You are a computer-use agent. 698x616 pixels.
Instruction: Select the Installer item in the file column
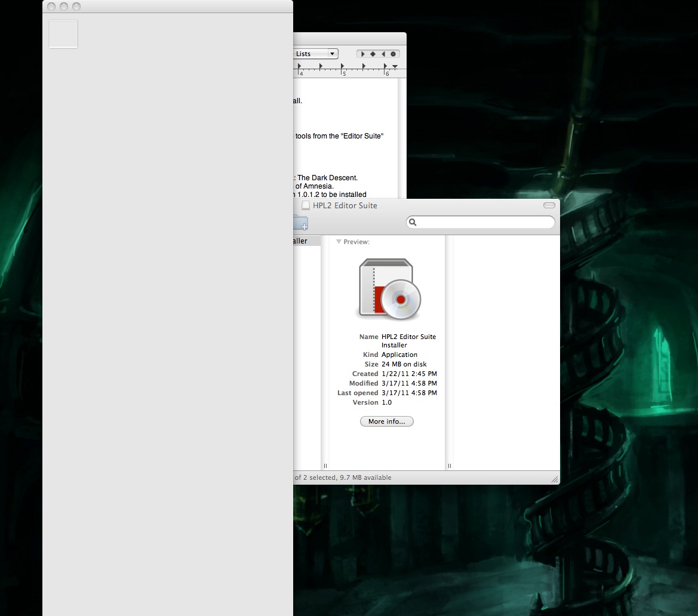tap(300, 241)
